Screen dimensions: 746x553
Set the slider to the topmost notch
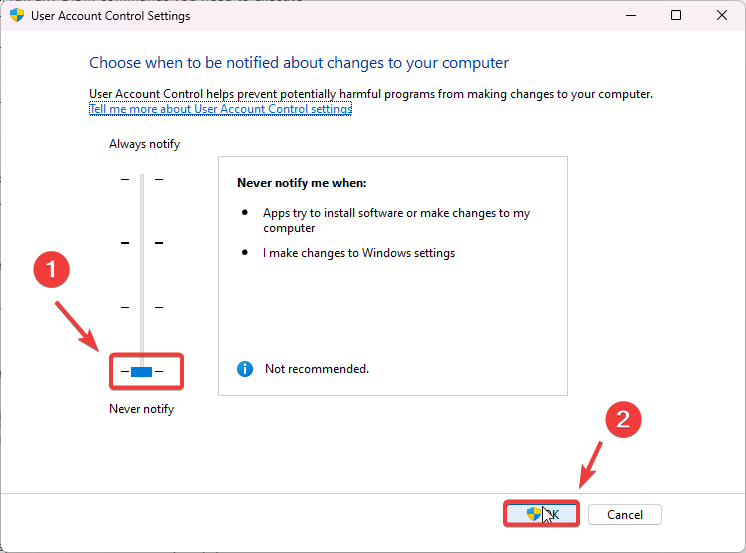tap(141, 179)
